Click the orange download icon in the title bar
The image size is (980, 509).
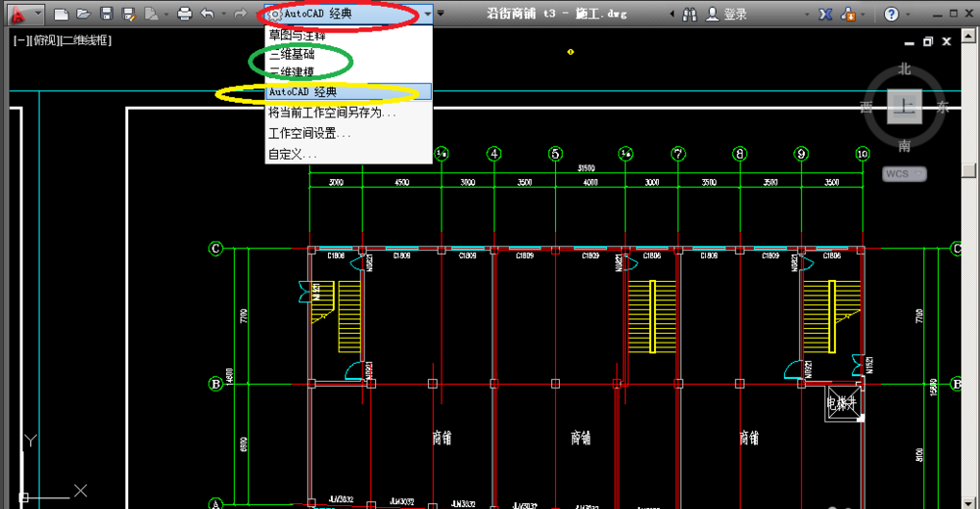[848, 14]
